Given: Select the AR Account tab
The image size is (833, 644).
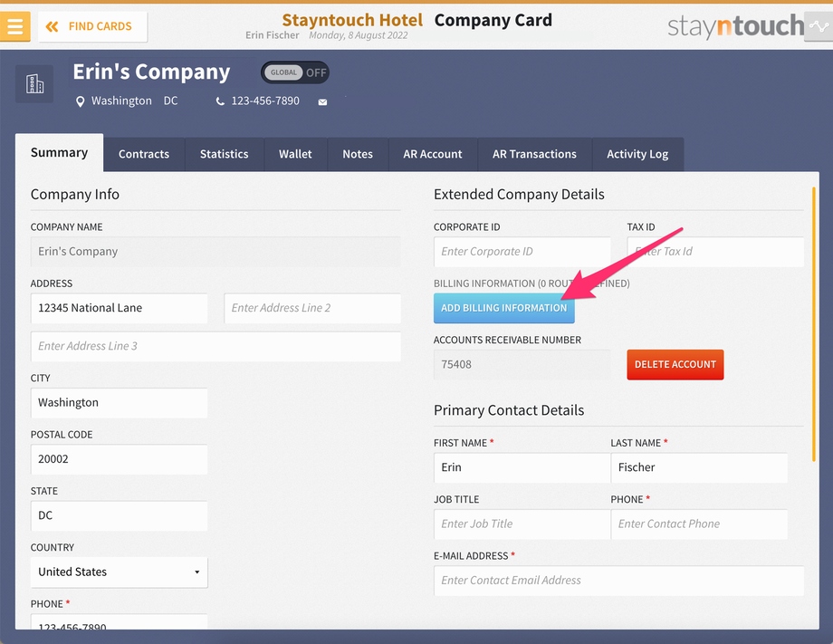Looking at the screenshot, I should point(433,154).
